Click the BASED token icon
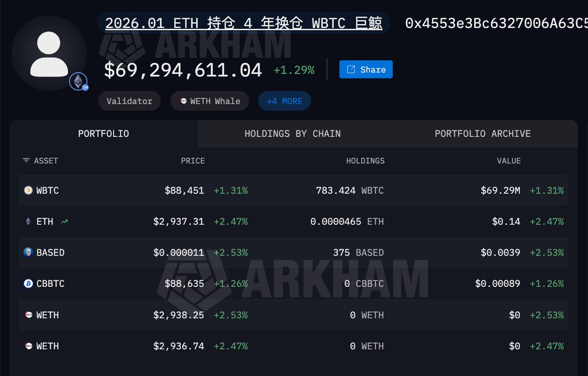This screenshot has height=376, width=588. tap(28, 252)
